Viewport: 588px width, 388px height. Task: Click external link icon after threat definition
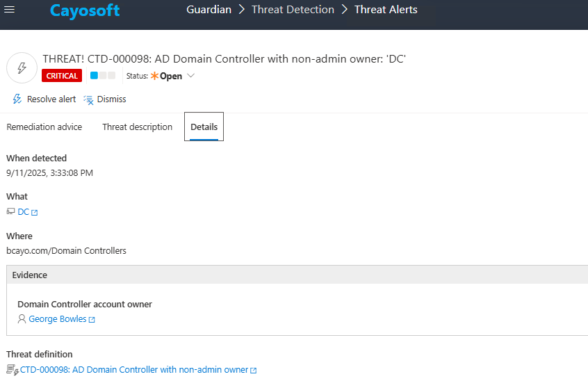[x=253, y=371]
